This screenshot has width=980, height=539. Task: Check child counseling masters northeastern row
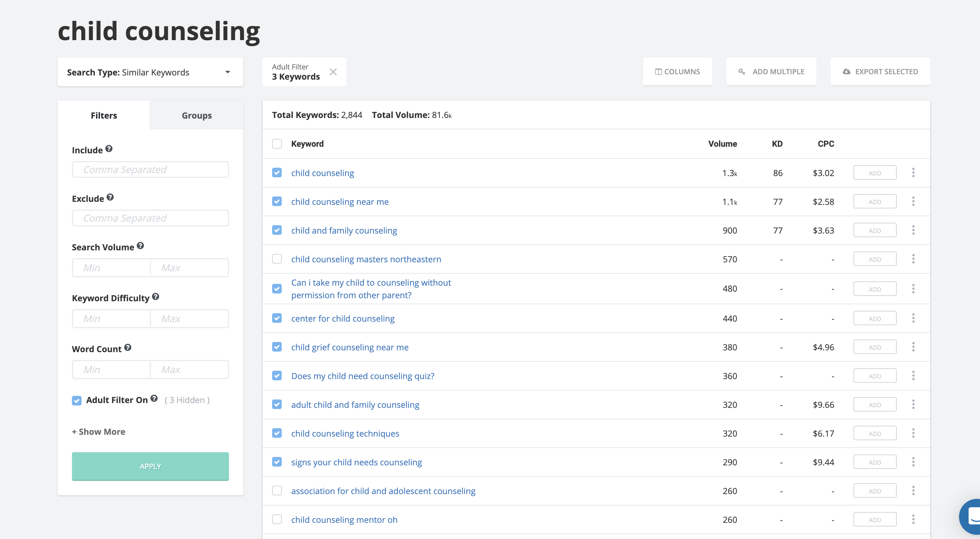(x=277, y=259)
